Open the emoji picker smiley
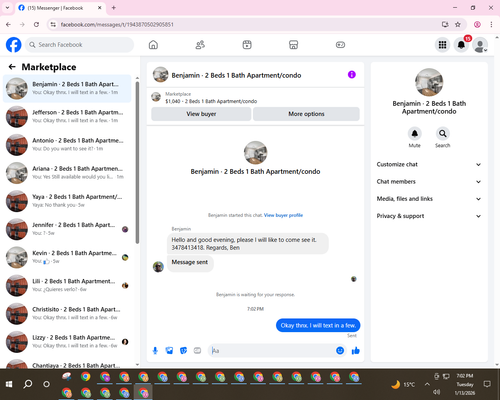The image size is (500, 400). pos(340,350)
